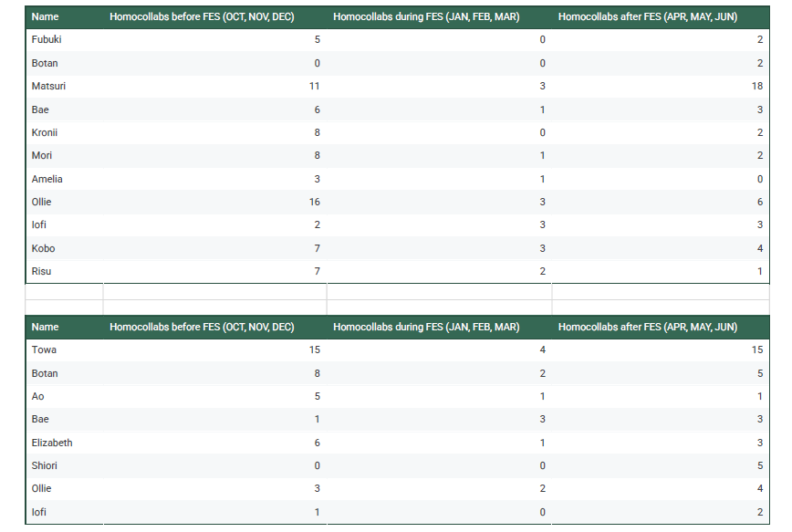
Task: Click Fubuki's before-FES value 5
Action: pyautogui.click(x=318, y=39)
